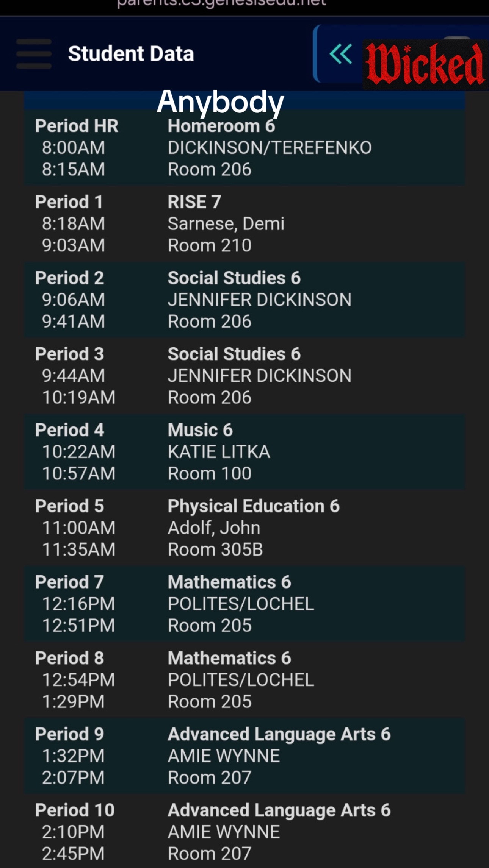The image size is (489, 868).
Task: Click teacher Sarnese, Demi name
Action: 226,223
